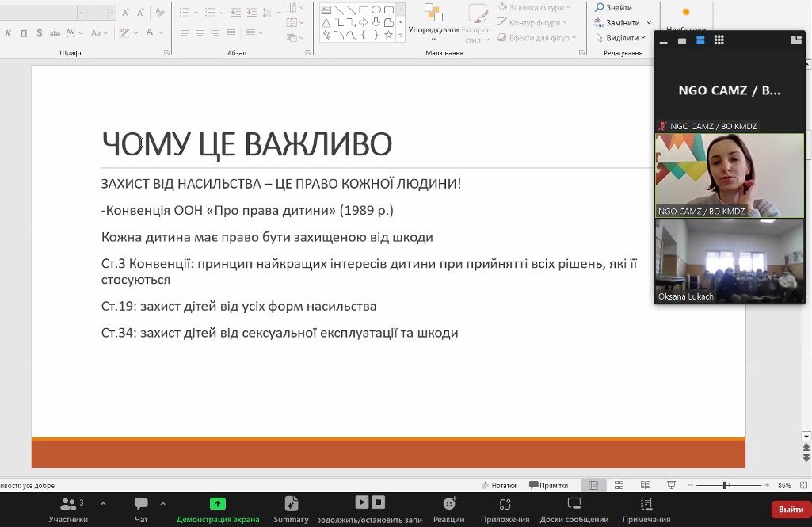
Task: Open Zoom Notes (Примечания)
Action: coord(646,508)
